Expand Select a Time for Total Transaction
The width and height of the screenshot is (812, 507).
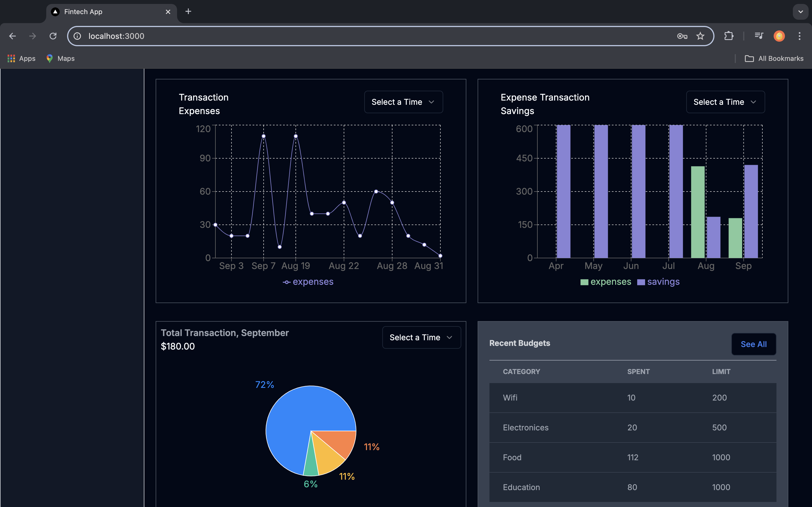421,337
